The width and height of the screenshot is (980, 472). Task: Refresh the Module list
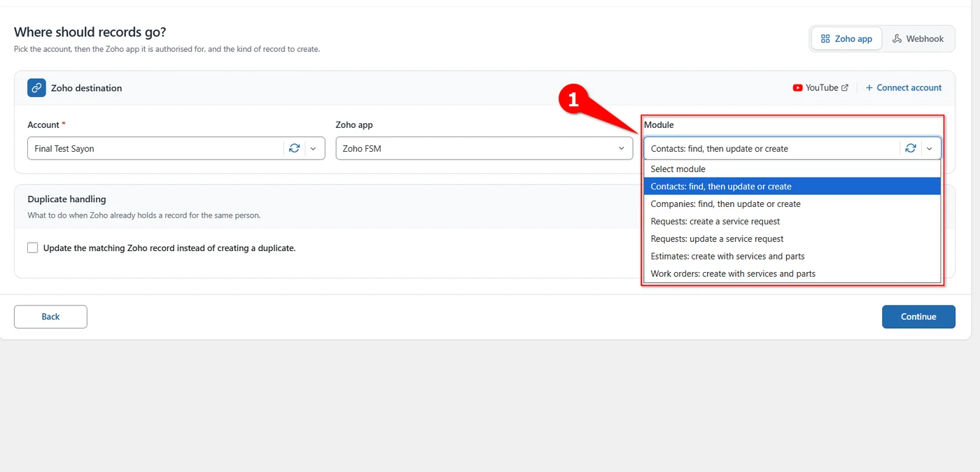click(x=910, y=148)
